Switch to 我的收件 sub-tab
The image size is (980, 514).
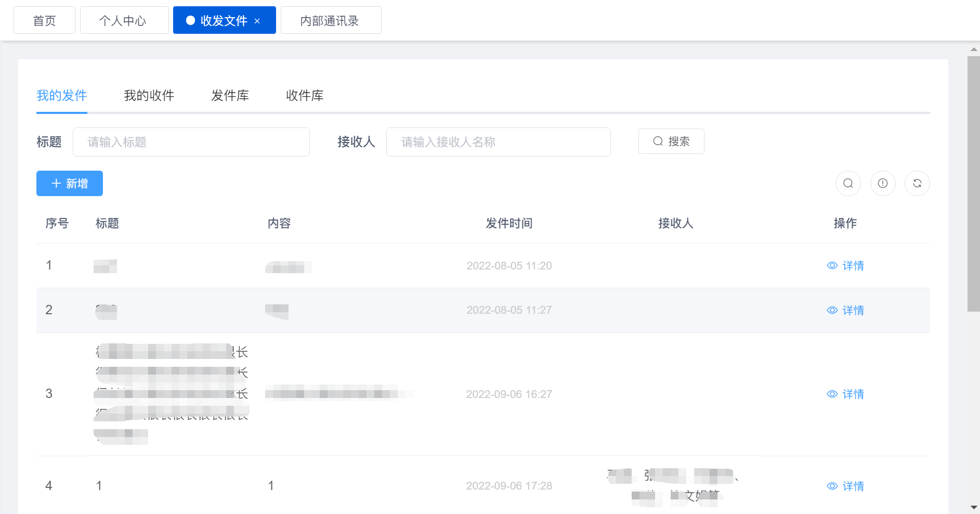149,96
